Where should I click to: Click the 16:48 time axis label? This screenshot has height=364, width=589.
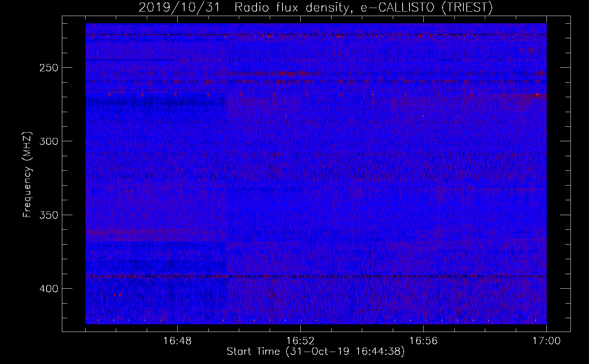[x=177, y=341]
